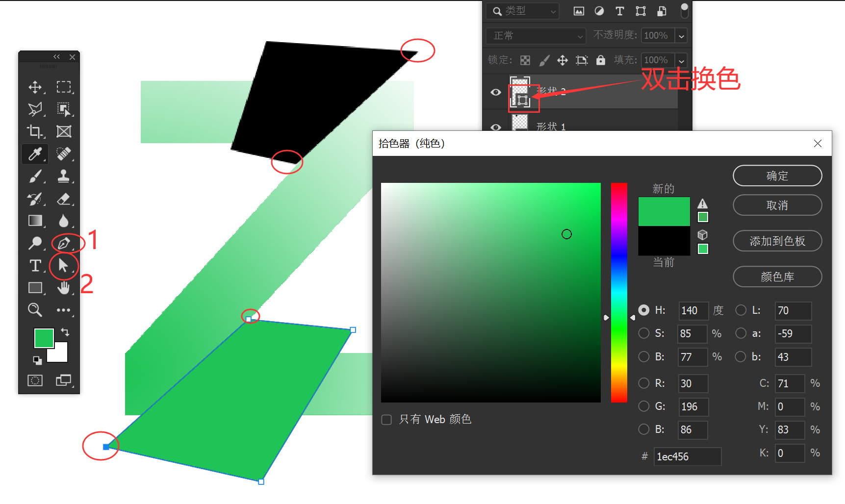This screenshot has width=845, height=504.
Task: Select the History Brush tool
Action: [35, 199]
